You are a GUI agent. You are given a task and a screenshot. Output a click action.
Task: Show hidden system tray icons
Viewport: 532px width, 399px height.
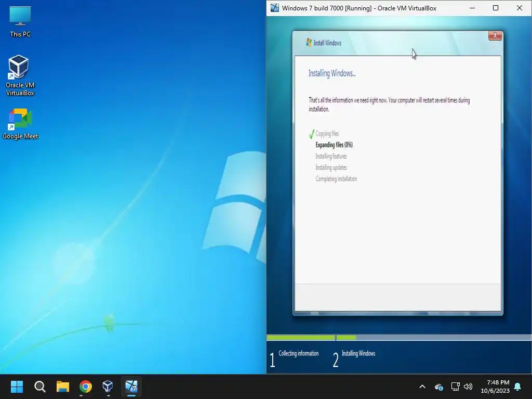(x=422, y=387)
